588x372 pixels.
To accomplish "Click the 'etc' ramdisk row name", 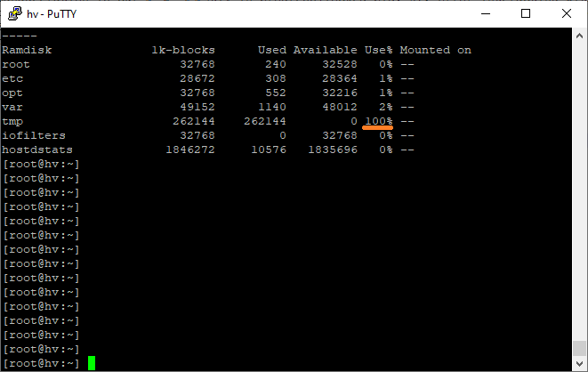I will tap(12, 78).
